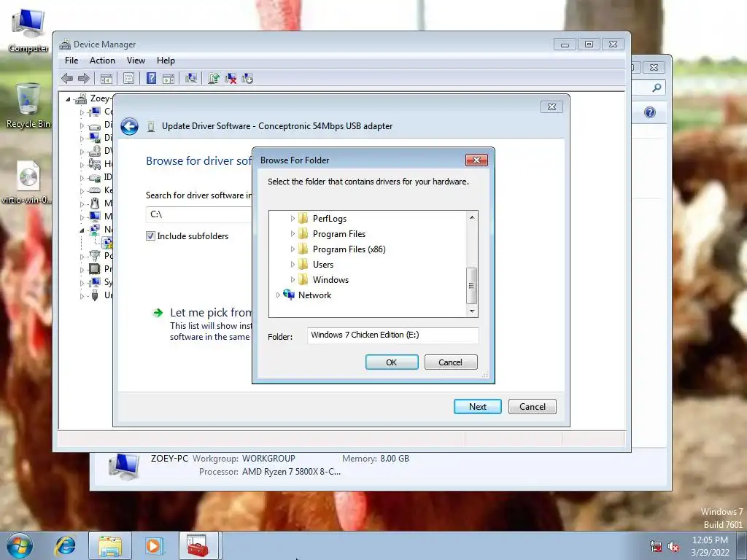Viewport: 747px width, 560px height.
Task: Click the Folder name text field
Action: pos(392,335)
